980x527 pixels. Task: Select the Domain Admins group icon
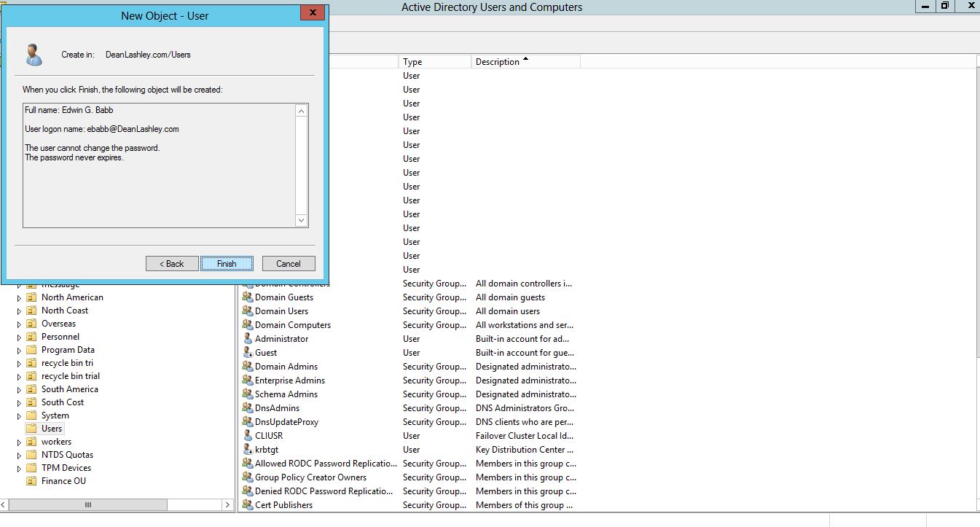pyautogui.click(x=248, y=367)
